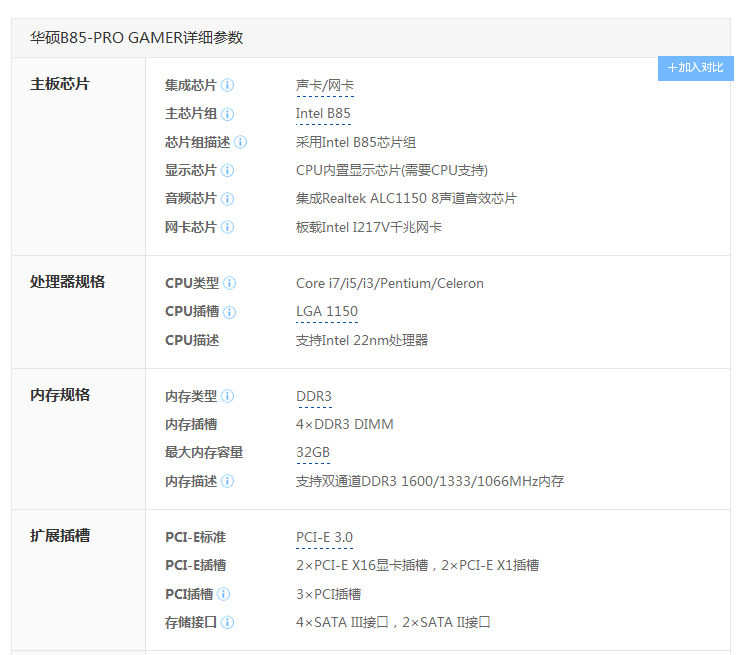Click info icon next to CPU类型
The width and height of the screenshot is (740, 655).
(229, 283)
